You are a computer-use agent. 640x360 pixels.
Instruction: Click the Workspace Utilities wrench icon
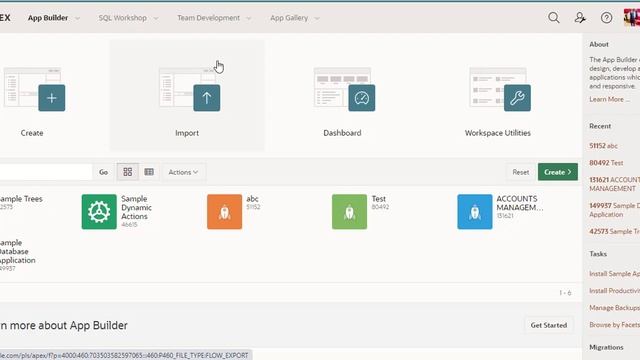[x=517, y=98]
